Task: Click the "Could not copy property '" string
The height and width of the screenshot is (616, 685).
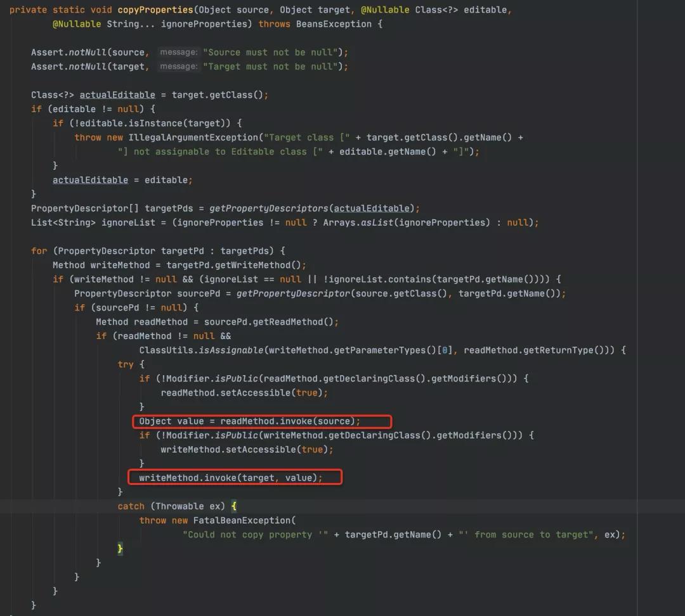Action: point(255,535)
